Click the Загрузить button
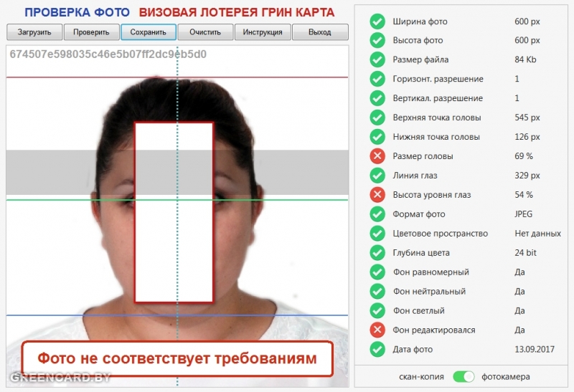 coord(34,32)
